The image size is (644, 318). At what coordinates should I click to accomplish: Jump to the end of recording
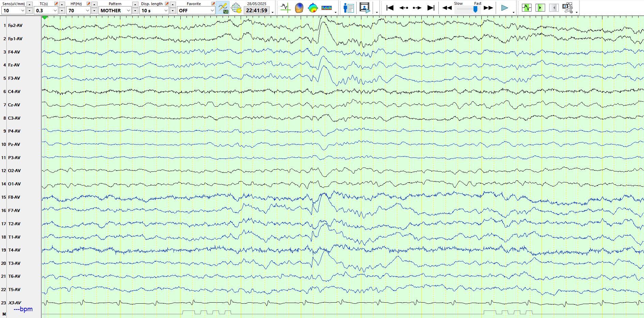[431, 8]
